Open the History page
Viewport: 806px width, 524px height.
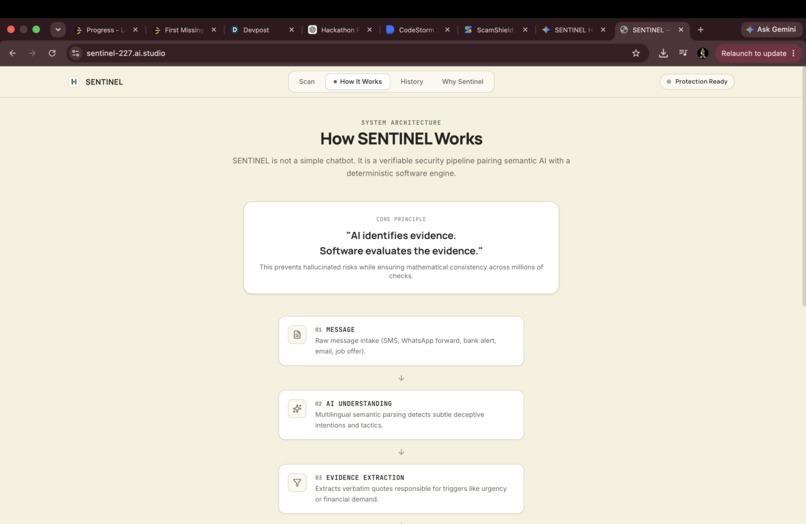click(412, 82)
